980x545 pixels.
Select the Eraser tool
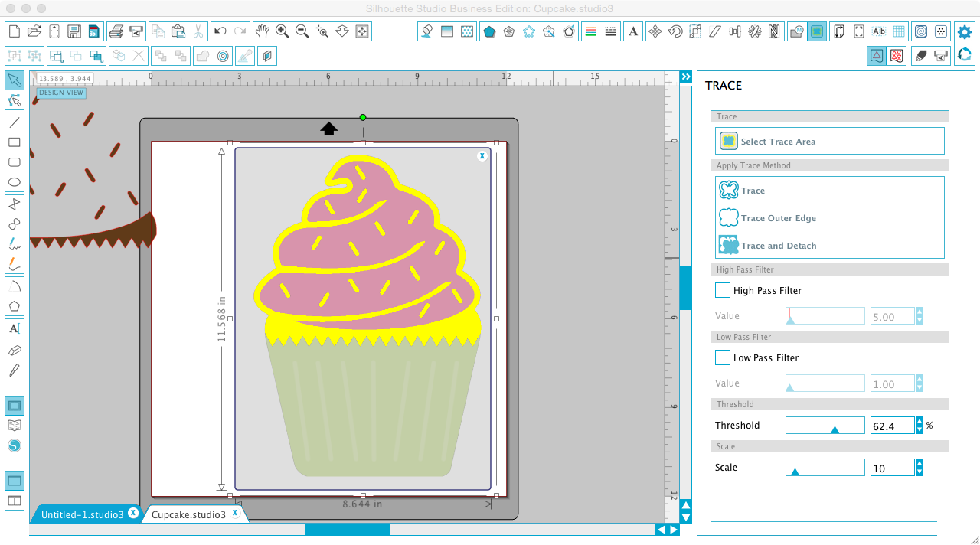click(x=14, y=350)
